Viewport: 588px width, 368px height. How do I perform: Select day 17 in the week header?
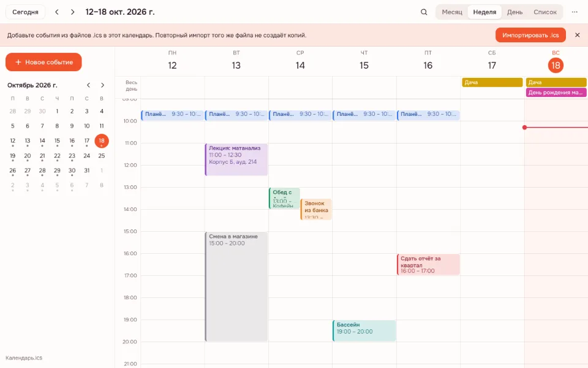pyautogui.click(x=492, y=66)
